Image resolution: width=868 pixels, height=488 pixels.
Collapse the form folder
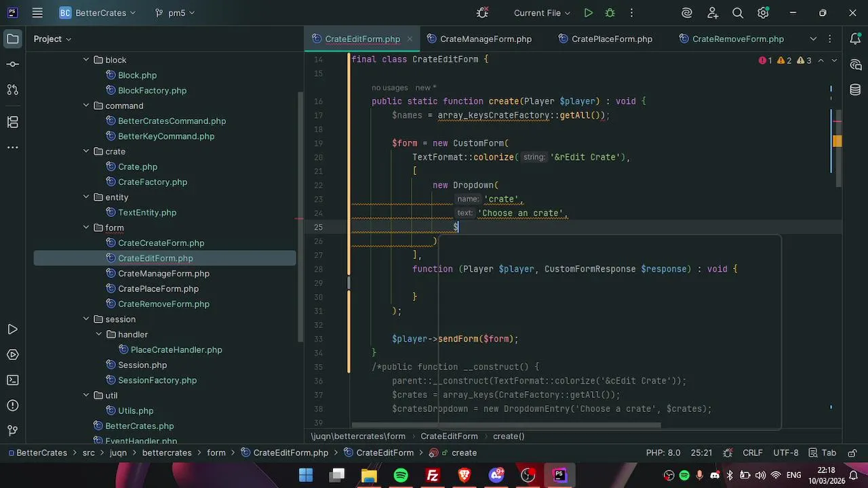[x=86, y=228]
